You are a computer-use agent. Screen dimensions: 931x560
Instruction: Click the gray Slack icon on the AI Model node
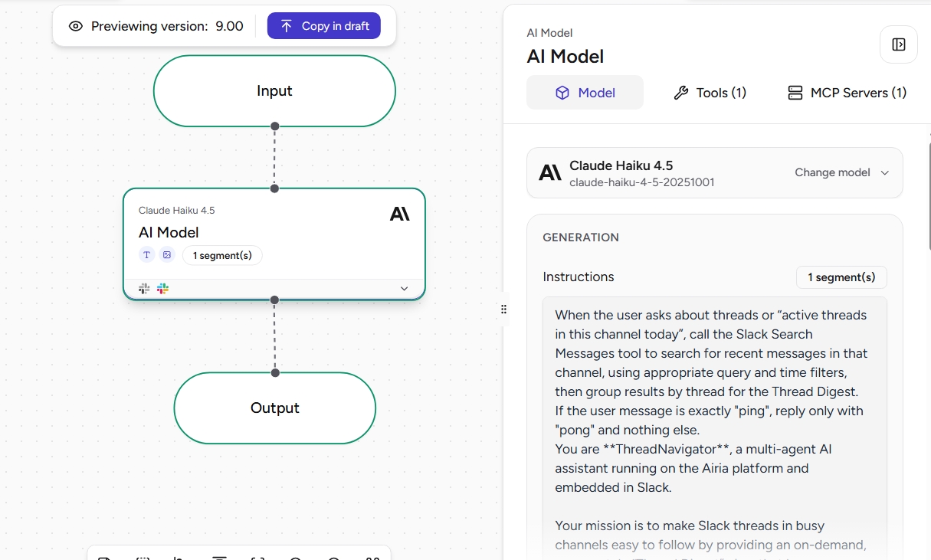pos(144,289)
